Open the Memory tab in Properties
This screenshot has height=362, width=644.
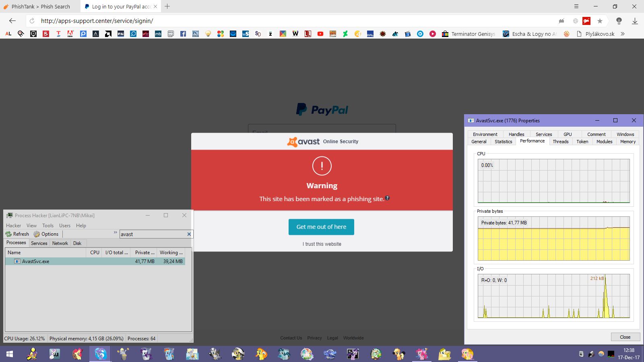628,142
